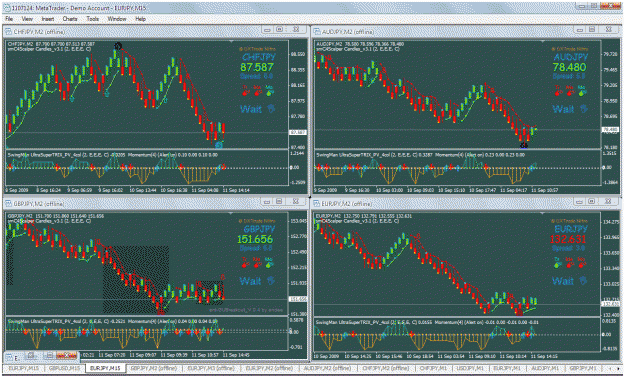Open the Help menu
Image resolution: width=625 pixels, height=376 pixels.
140,19
